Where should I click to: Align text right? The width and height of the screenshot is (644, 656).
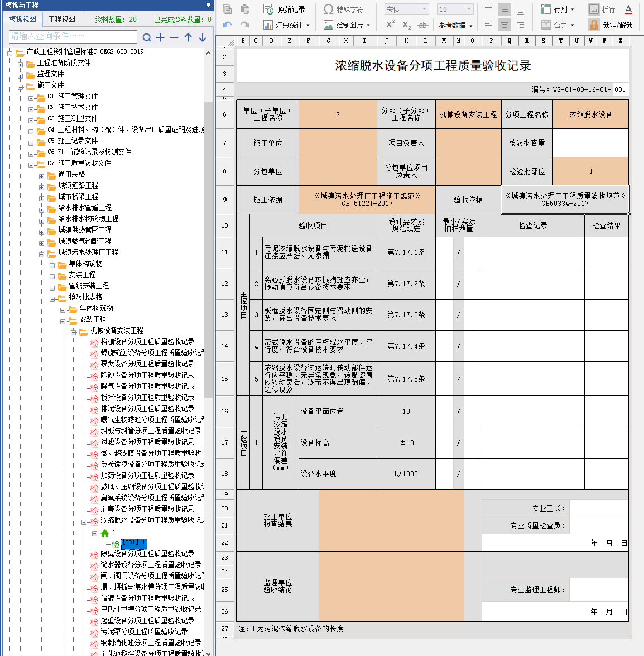point(521,25)
